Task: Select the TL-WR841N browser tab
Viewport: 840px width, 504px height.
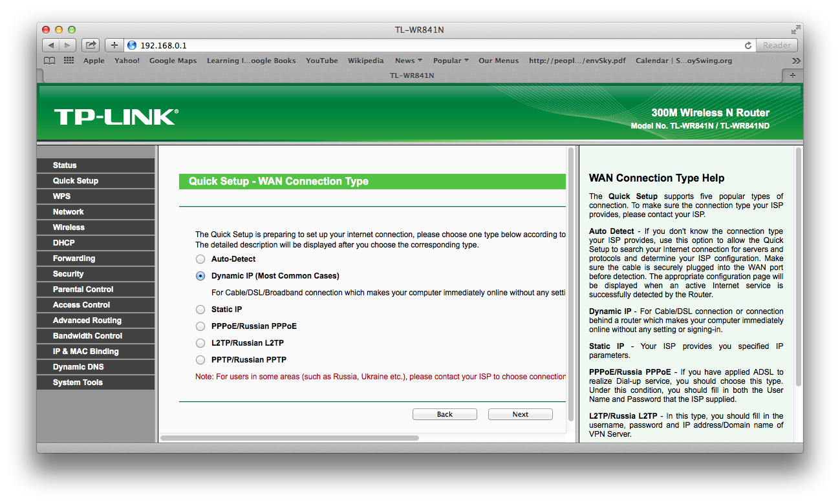Action: (412, 76)
